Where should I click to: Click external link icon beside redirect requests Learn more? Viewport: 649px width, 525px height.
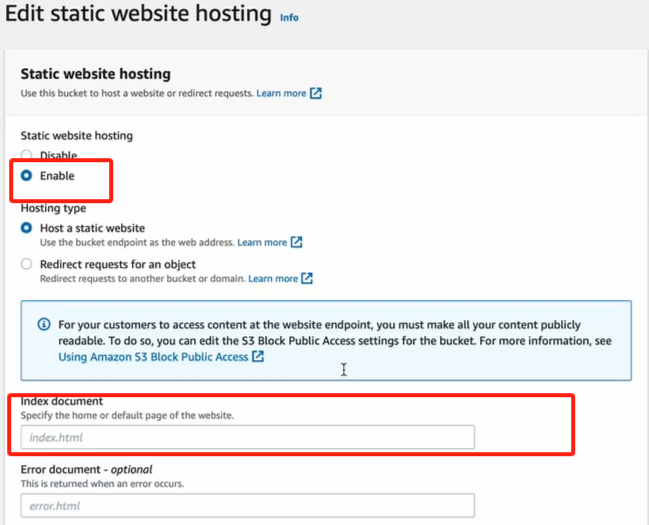tap(316, 93)
